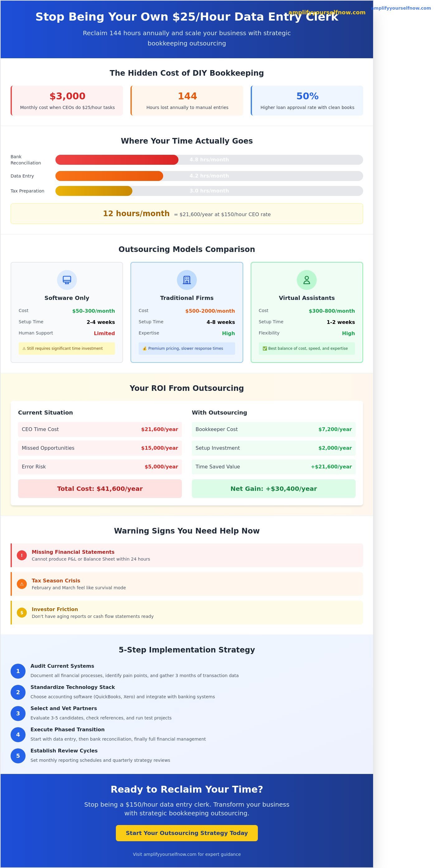Click the Virtual Assistants person icon

306,280
